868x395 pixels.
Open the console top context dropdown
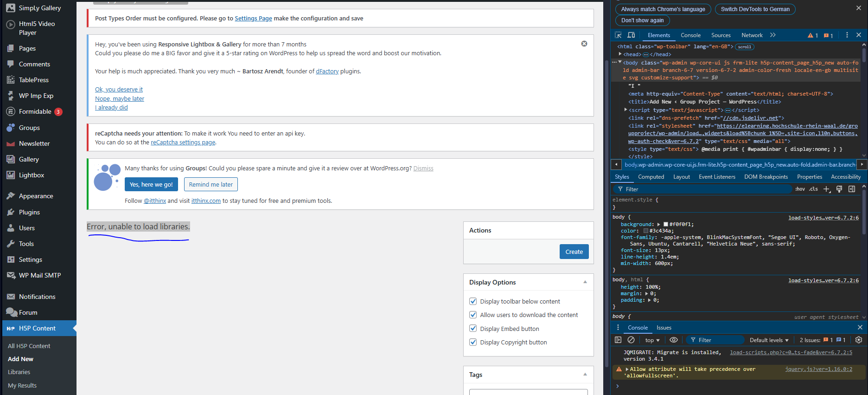(x=652, y=340)
